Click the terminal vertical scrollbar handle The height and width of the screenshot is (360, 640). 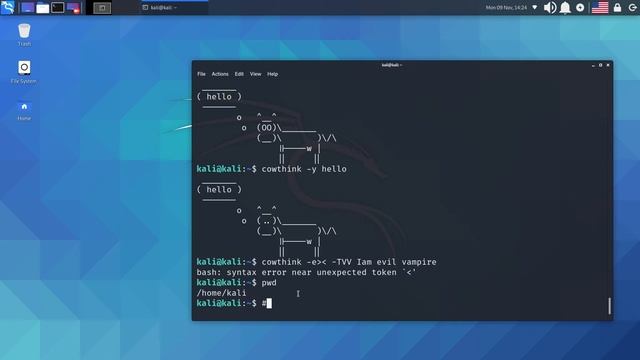(x=609, y=306)
